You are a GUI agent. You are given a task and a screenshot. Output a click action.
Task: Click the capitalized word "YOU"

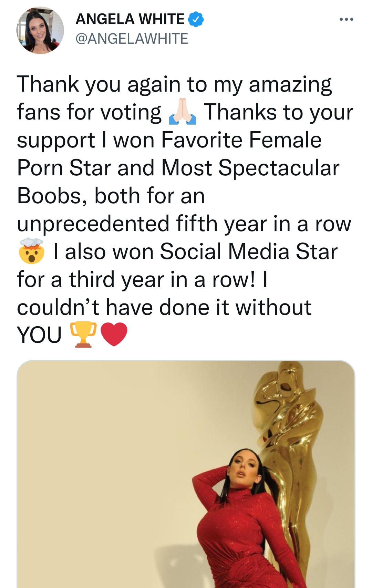pos(39,335)
